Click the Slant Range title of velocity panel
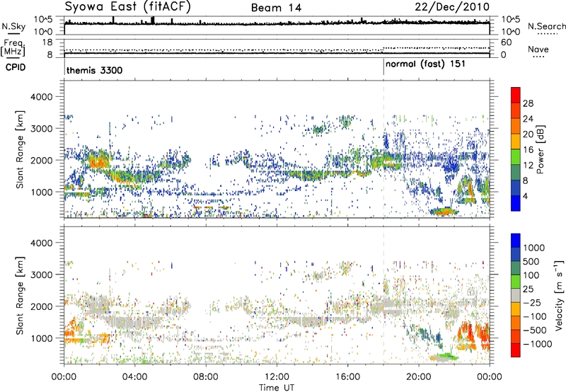Screen dimensions: 566x392 coord(20,296)
